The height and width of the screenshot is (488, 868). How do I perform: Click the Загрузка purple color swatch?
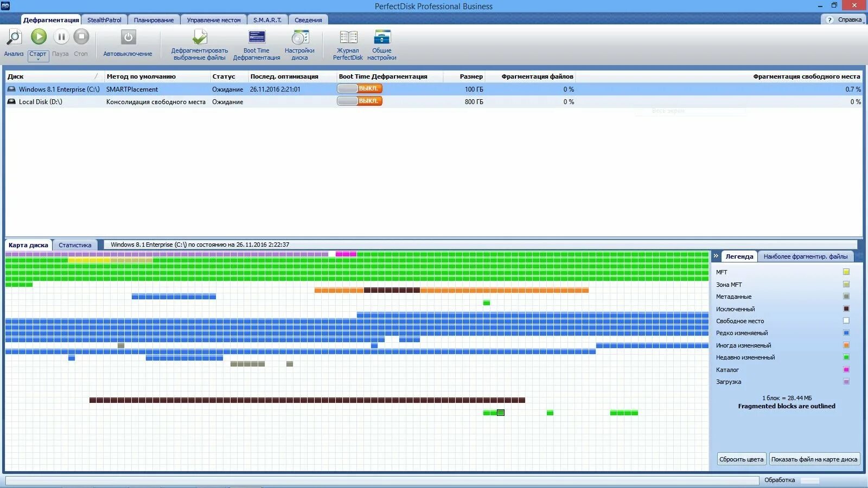tap(846, 382)
